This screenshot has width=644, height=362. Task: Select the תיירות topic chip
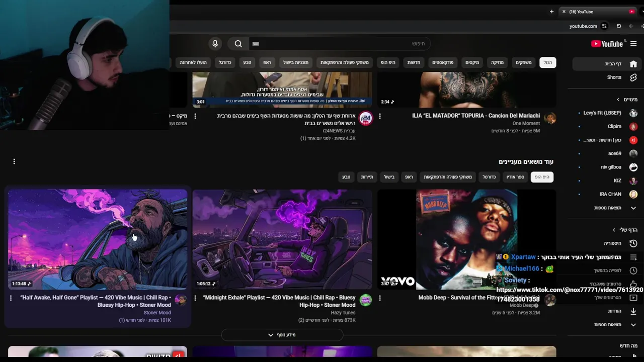pyautogui.click(x=367, y=177)
